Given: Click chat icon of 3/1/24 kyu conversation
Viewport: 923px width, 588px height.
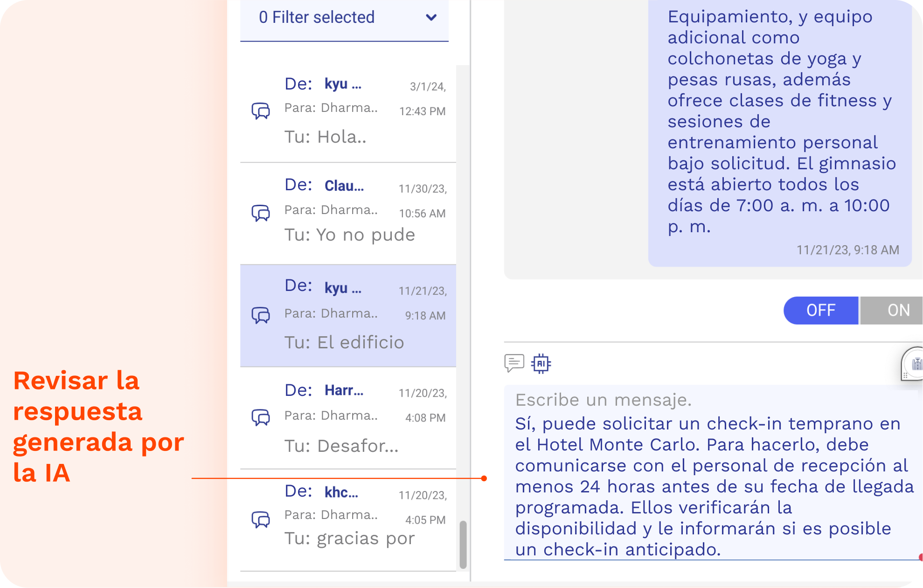Looking at the screenshot, I should pyautogui.click(x=261, y=111).
